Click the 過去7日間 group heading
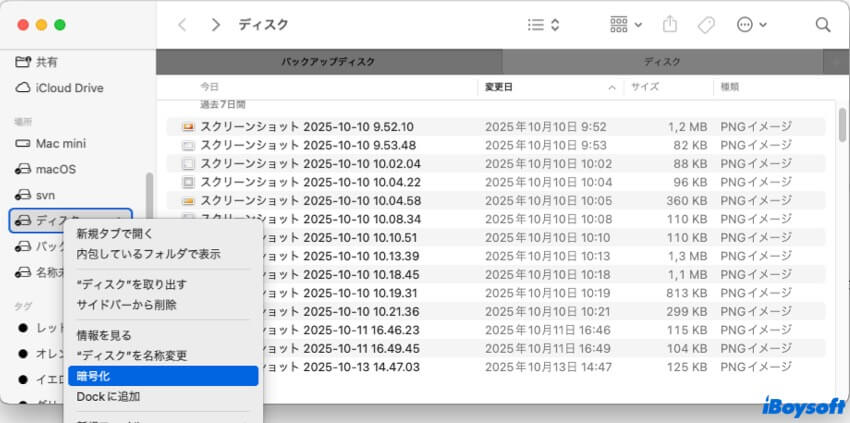 pos(223,104)
